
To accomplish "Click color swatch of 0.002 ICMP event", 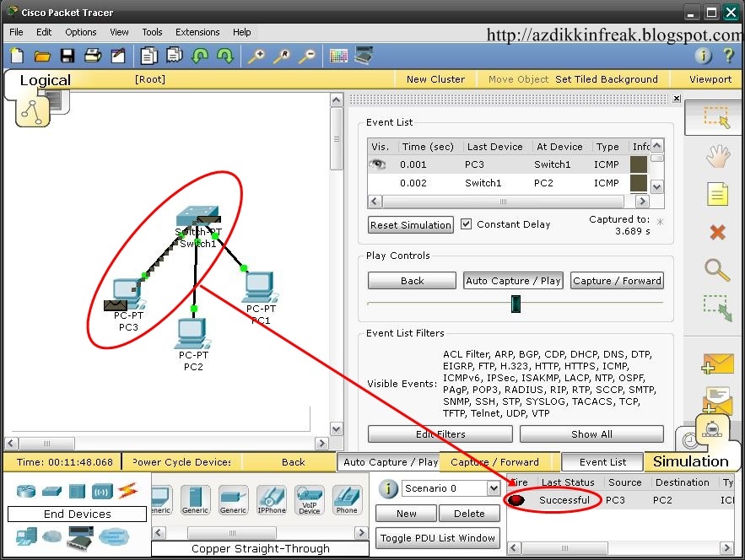I will 638,183.
